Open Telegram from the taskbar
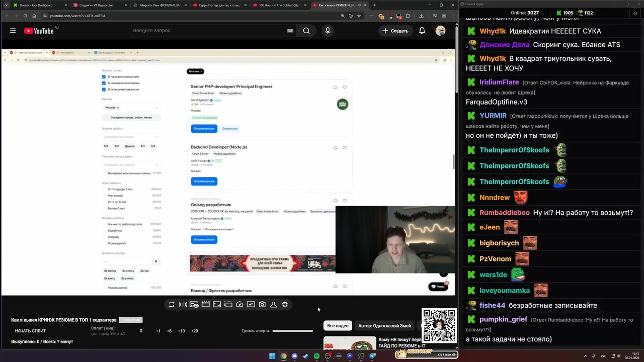Image resolution: width=644 pixels, height=362 pixels. 372,356
